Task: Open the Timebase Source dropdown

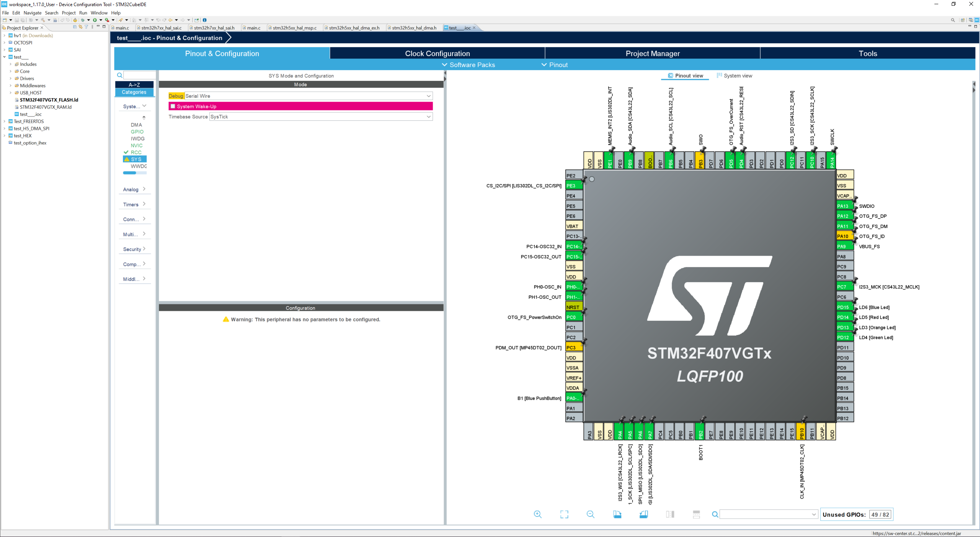Action: pyautogui.click(x=429, y=117)
